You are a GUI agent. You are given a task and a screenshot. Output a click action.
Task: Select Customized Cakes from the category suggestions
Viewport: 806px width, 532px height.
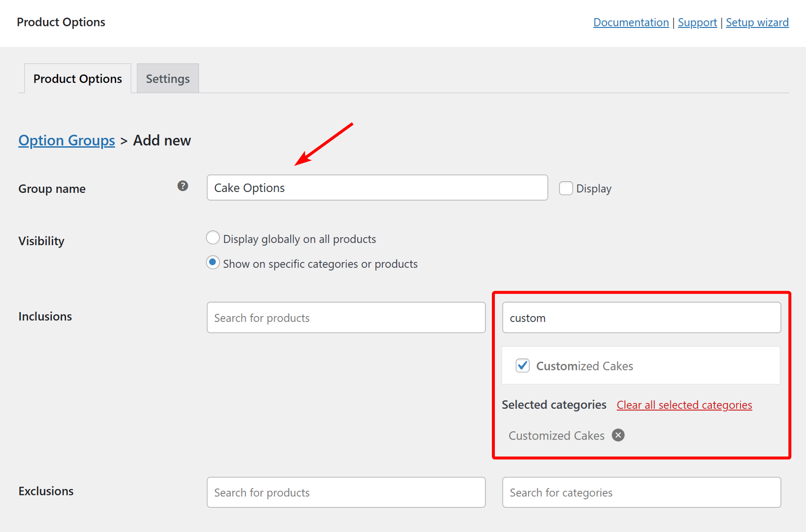[x=584, y=365]
